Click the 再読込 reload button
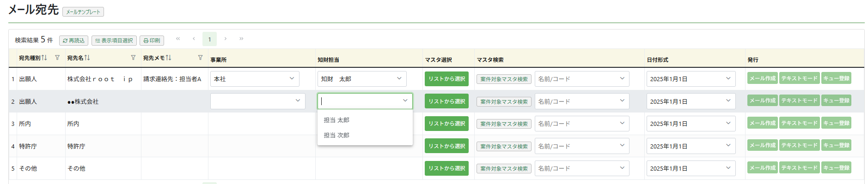Image resolution: width=868 pixels, height=184 pixels. pyautogui.click(x=73, y=41)
